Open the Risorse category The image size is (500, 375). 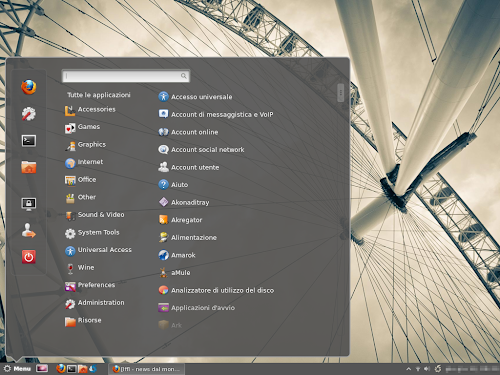click(x=83, y=321)
